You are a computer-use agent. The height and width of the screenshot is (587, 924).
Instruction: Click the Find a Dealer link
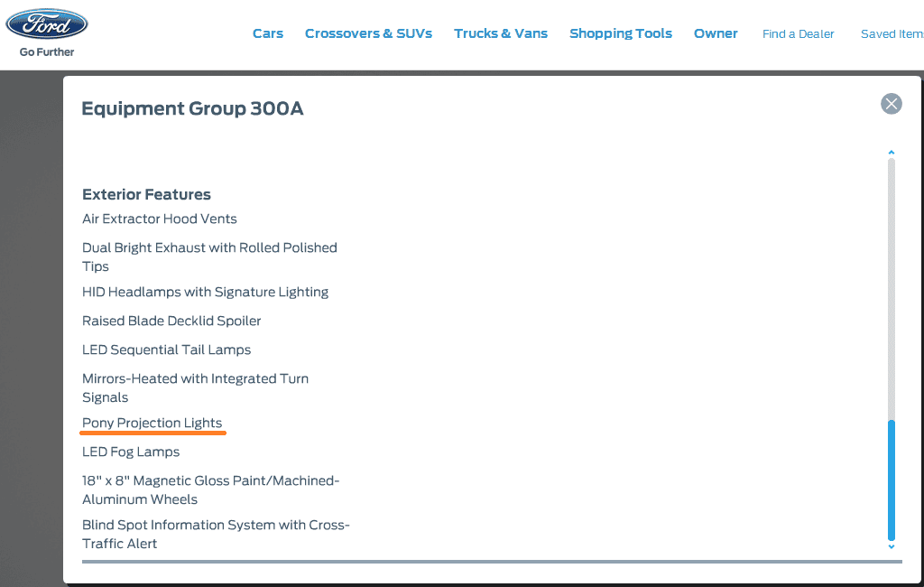tap(798, 34)
